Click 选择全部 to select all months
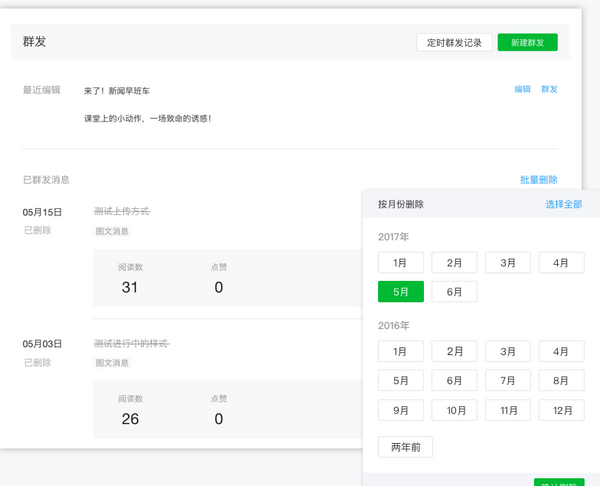Screen dimensions: 600x486 click(x=563, y=204)
